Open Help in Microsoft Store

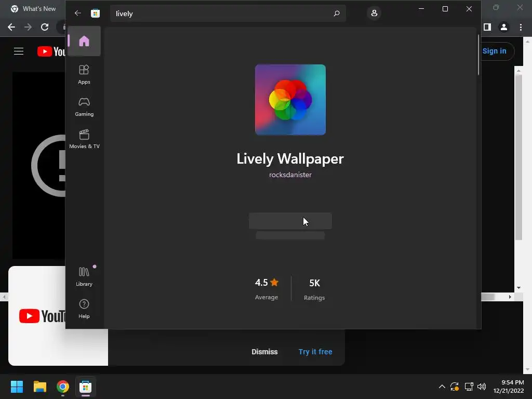click(84, 309)
